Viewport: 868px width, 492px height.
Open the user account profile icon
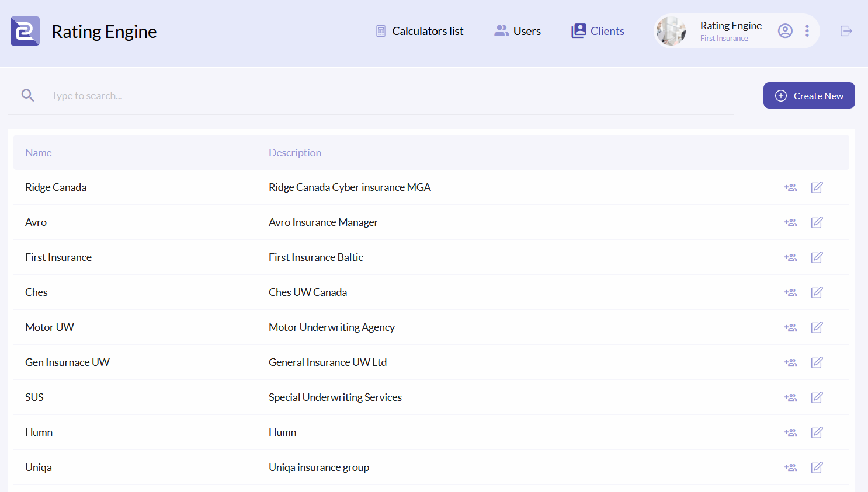(x=785, y=31)
